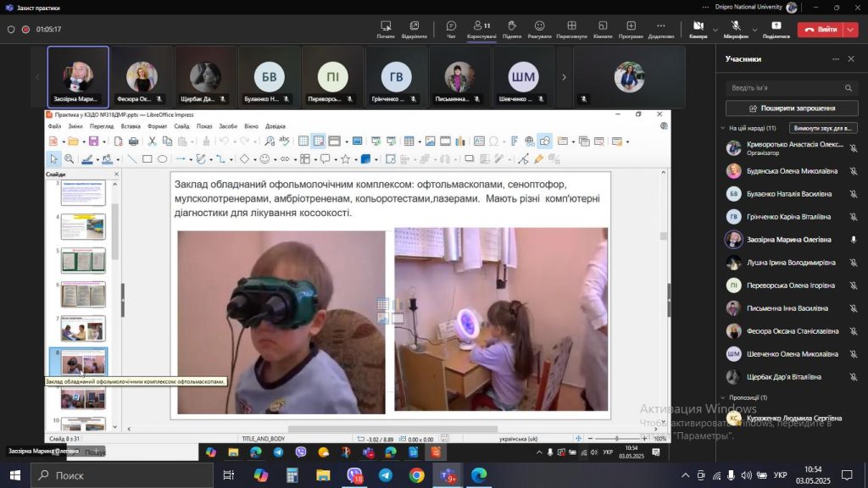
Task: Toggle Edit Points mode in drawing toolbar
Action: (523, 159)
